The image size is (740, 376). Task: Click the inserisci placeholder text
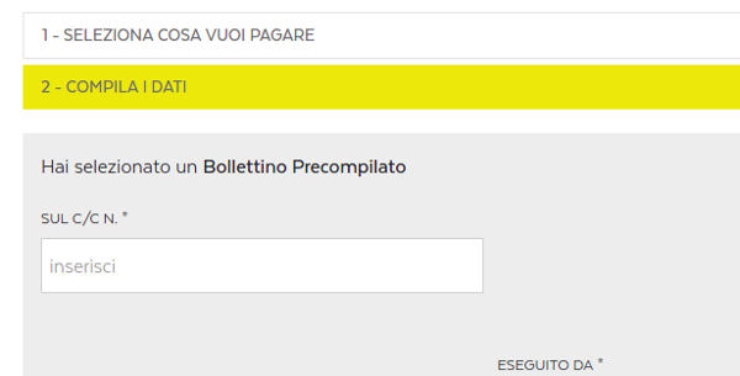click(x=83, y=267)
